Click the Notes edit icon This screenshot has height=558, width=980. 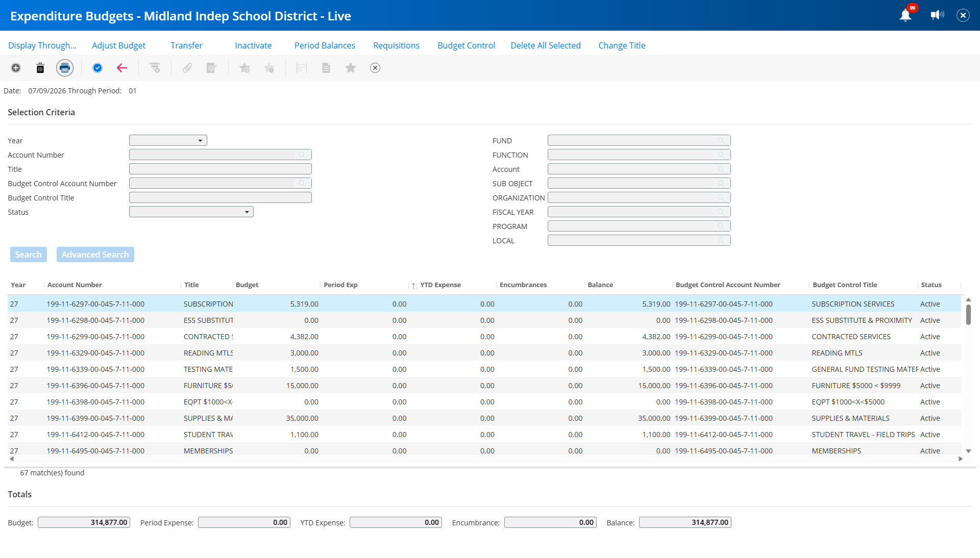pos(212,68)
